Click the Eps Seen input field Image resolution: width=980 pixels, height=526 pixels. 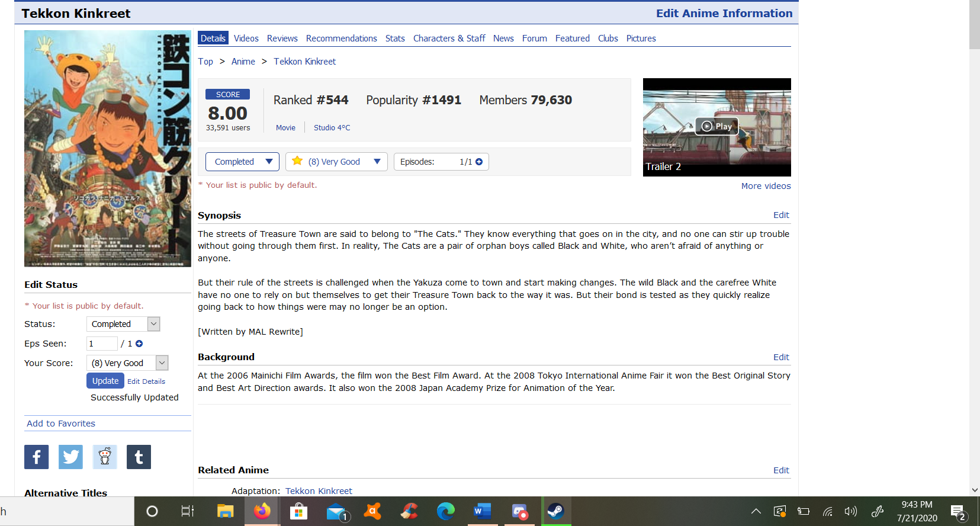point(102,344)
